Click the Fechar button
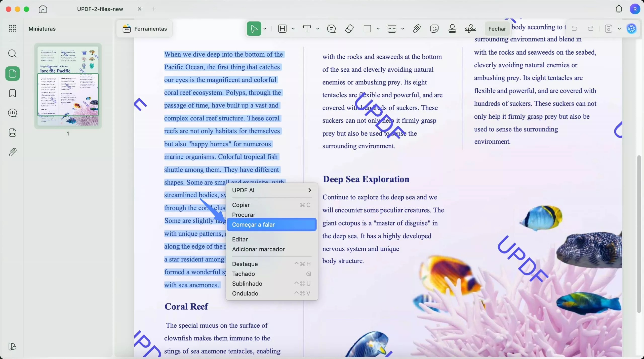This screenshot has height=359, width=644. click(x=497, y=28)
